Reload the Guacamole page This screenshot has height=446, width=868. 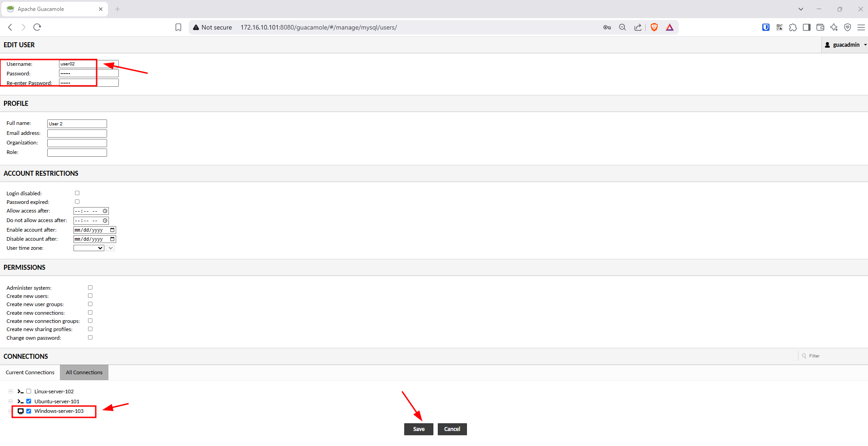coord(37,27)
